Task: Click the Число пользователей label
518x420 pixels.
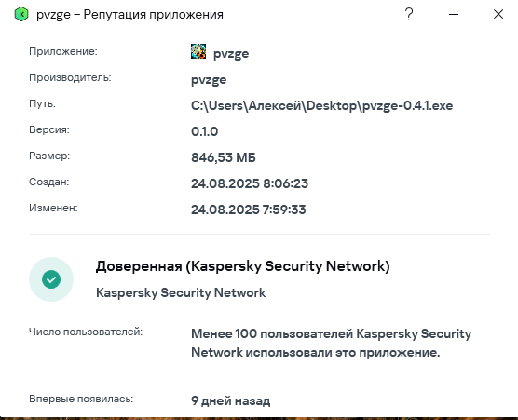Action: pyautogui.click(x=86, y=332)
